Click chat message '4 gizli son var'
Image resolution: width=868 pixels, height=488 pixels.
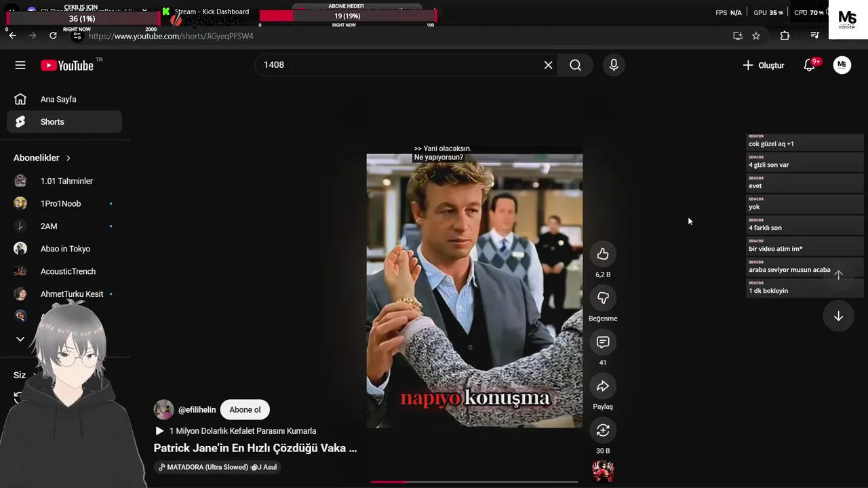point(805,162)
